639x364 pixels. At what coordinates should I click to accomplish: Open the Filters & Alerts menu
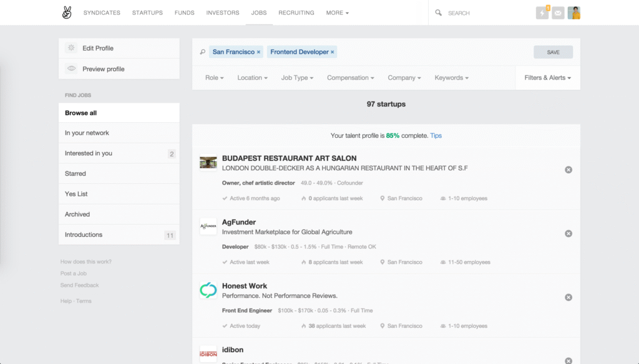[547, 77]
